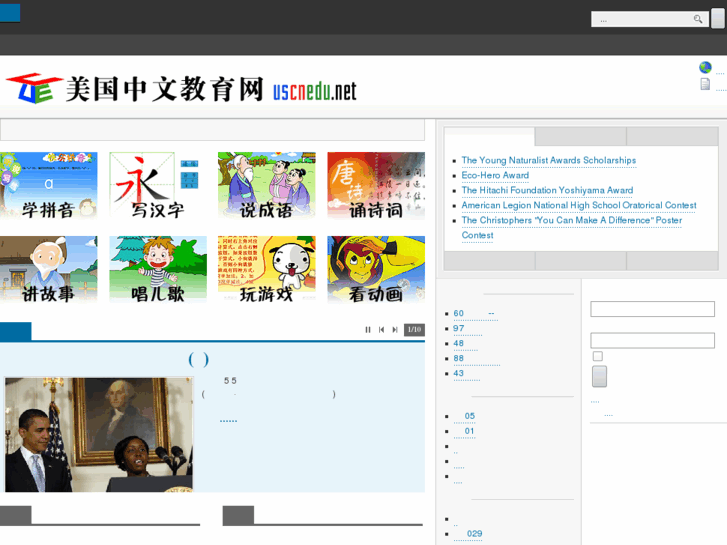Open the list link starting with 97

pyautogui.click(x=467, y=329)
